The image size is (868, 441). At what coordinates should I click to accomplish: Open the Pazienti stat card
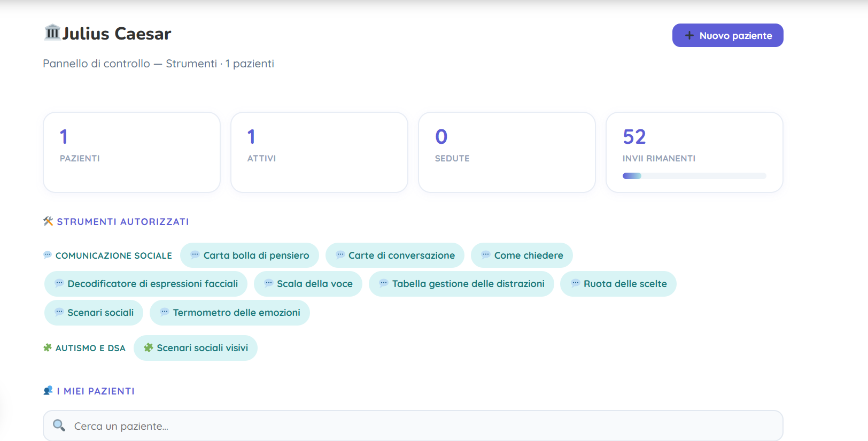pyautogui.click(x=131, y=152)
